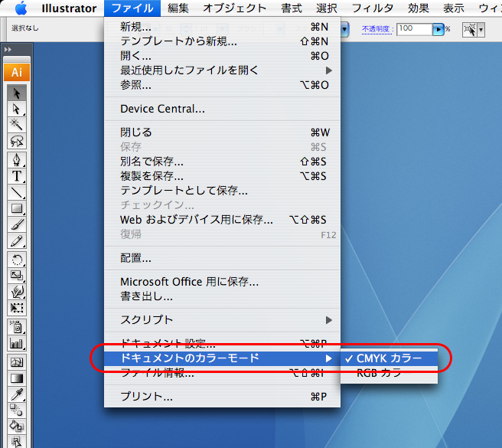Expand the tools panel double-arrow

tap(8, 49)
